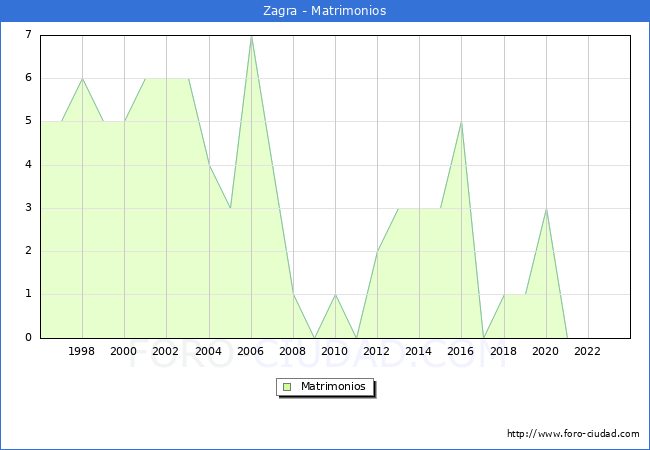The height and width of the screenshot is (450, 650).
Task: Select the 2022 x-axis label
Action: pos(587,351)
